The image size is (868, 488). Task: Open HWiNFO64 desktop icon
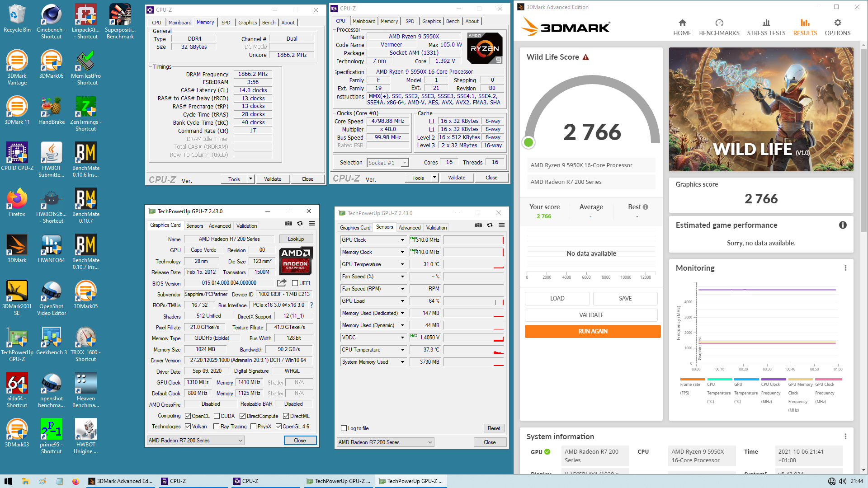51,249
